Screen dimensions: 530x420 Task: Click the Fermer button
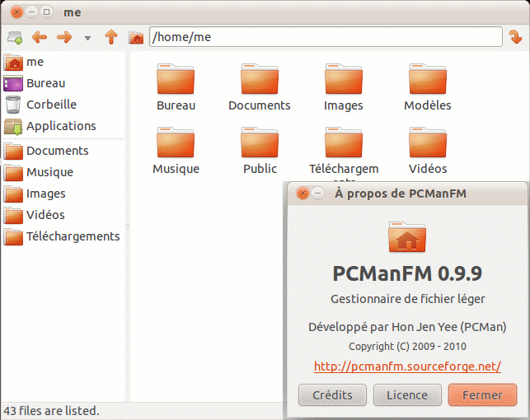tap(482, 395)
